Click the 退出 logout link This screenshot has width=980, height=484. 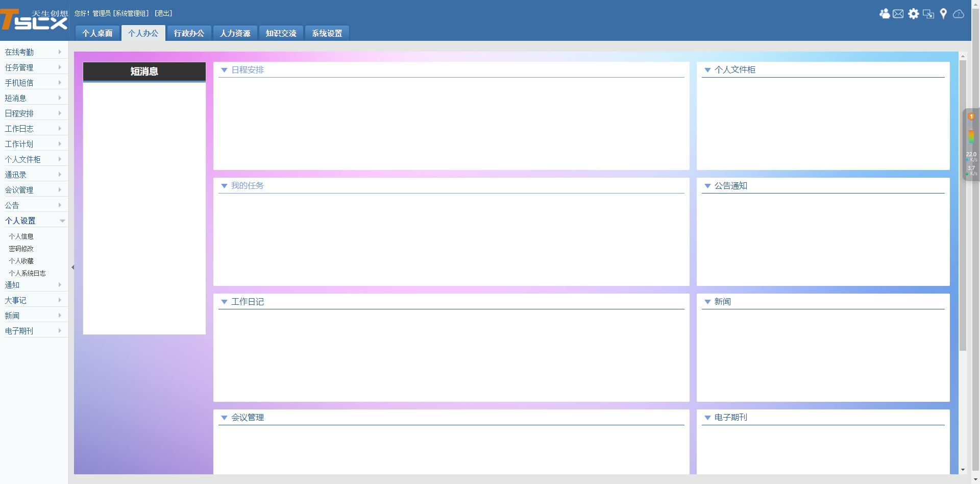pos(163,13)
